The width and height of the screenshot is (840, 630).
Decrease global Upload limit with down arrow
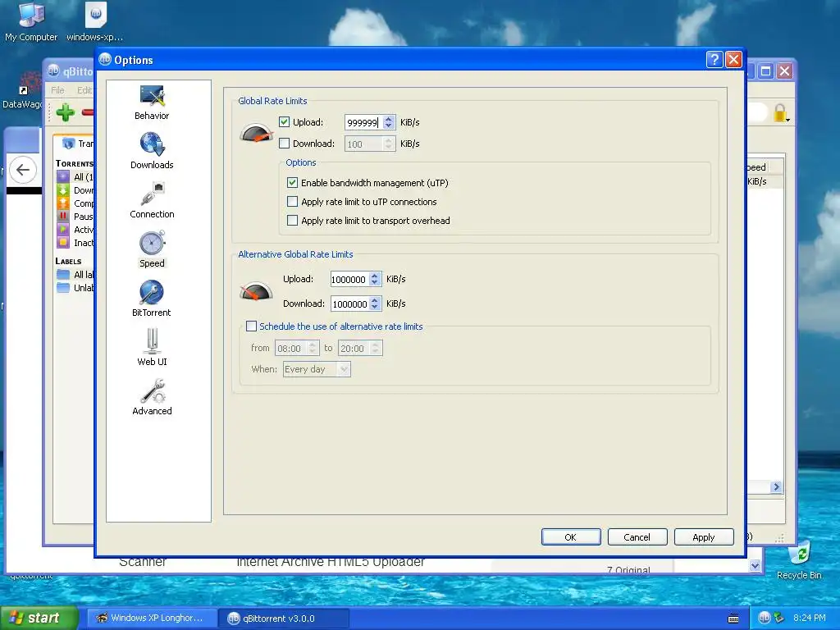388,126
